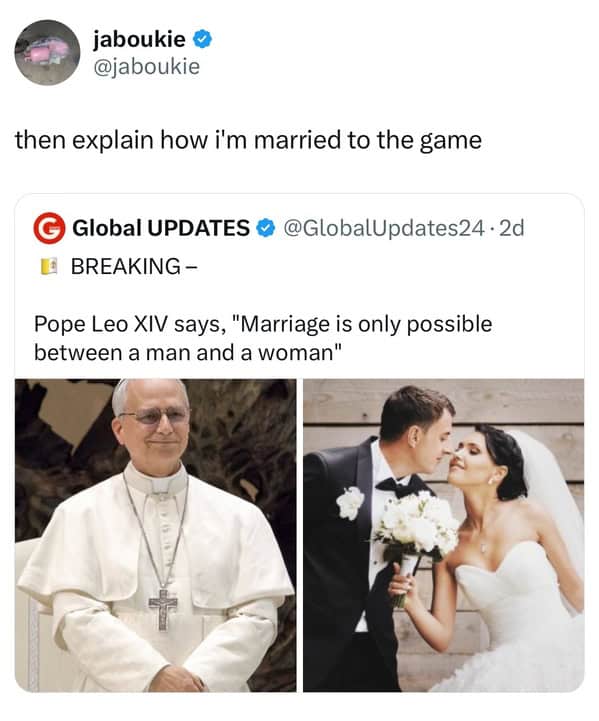Open jaboukie's profile avatar

point(47,52)
